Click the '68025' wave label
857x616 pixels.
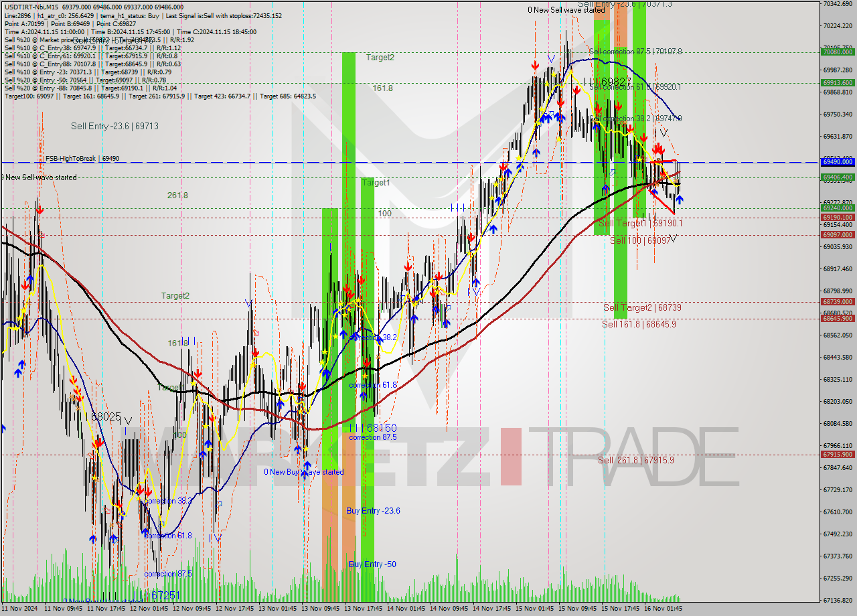(x=106, y=416)
